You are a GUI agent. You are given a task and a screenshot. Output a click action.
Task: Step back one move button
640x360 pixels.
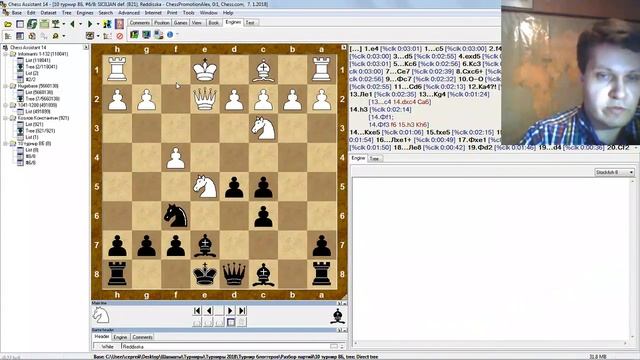(209, 311)
